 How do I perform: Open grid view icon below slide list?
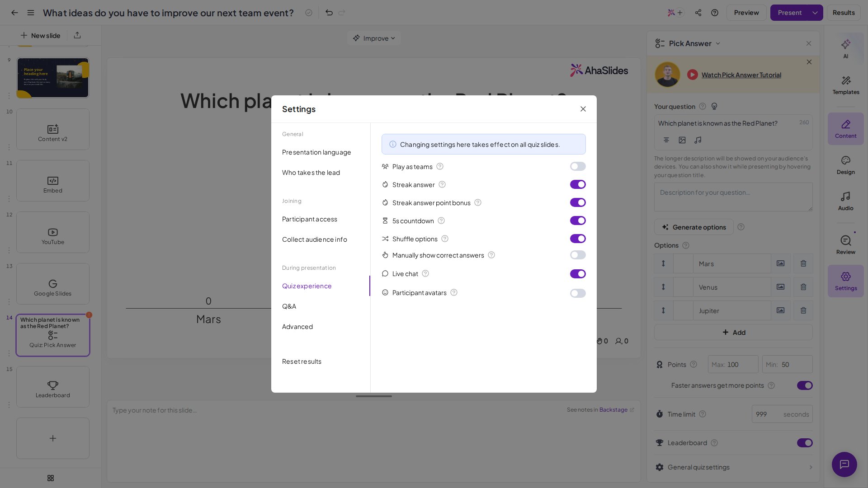pos(51,478)
